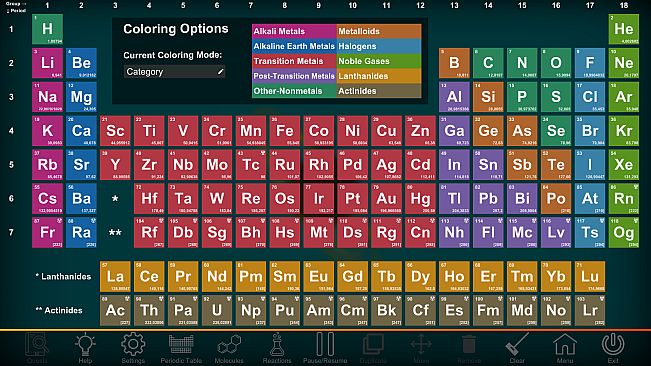Click the single asterisk lanthanides placeholder
The image size is (651, 366).
point(115,199)
